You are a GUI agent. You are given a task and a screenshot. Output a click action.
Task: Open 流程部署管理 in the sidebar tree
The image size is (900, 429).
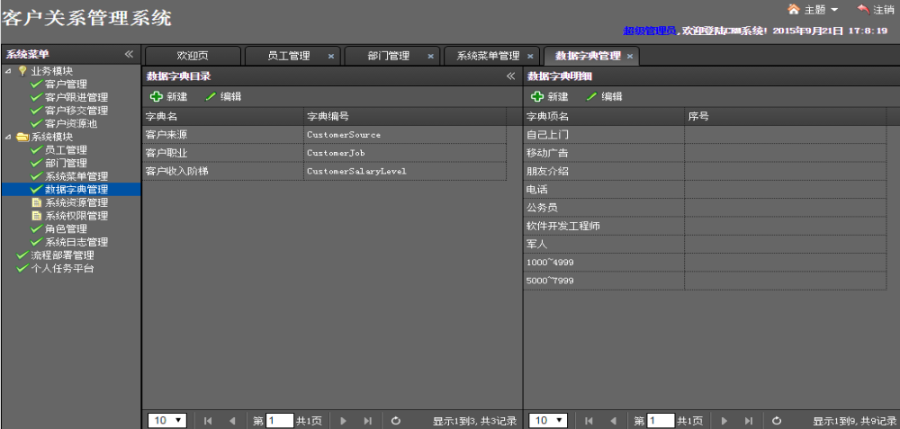62,255
